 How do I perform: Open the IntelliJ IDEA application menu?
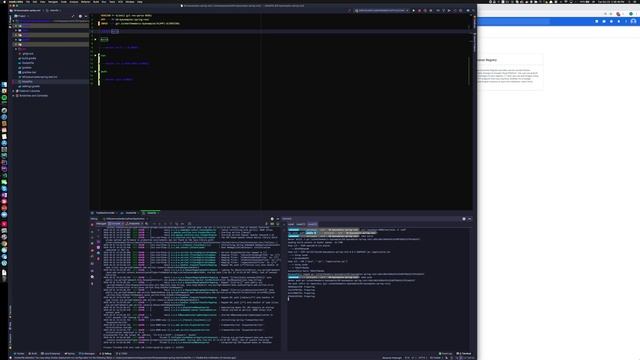[16, 2]
